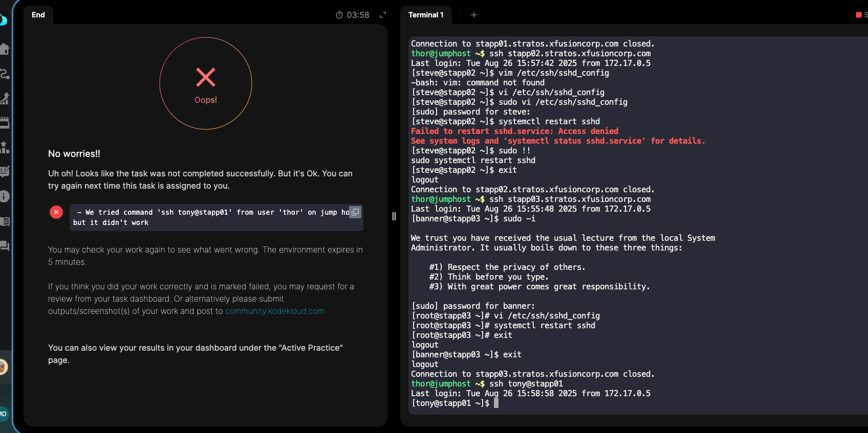Screen dimensions: 868x433
Task: Expand the task panel to fullscreen
Action: (x=383, y=15)
